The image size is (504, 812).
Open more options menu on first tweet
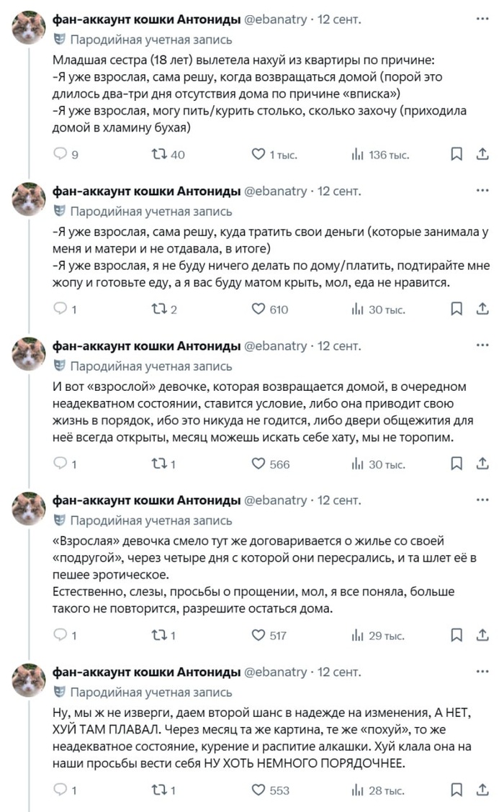482,18
